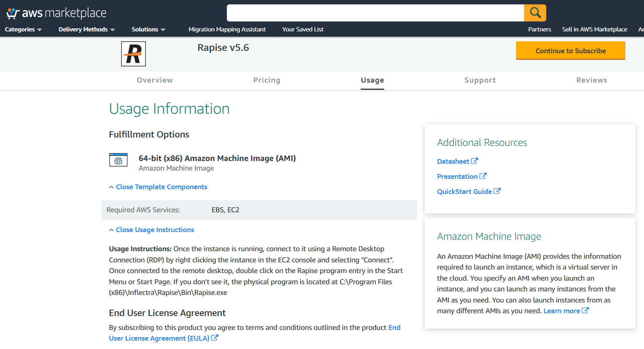The height and width of the screenshot is (349, 644).
Task: Switch to the Pricing tab
Action: click(267, 80)
